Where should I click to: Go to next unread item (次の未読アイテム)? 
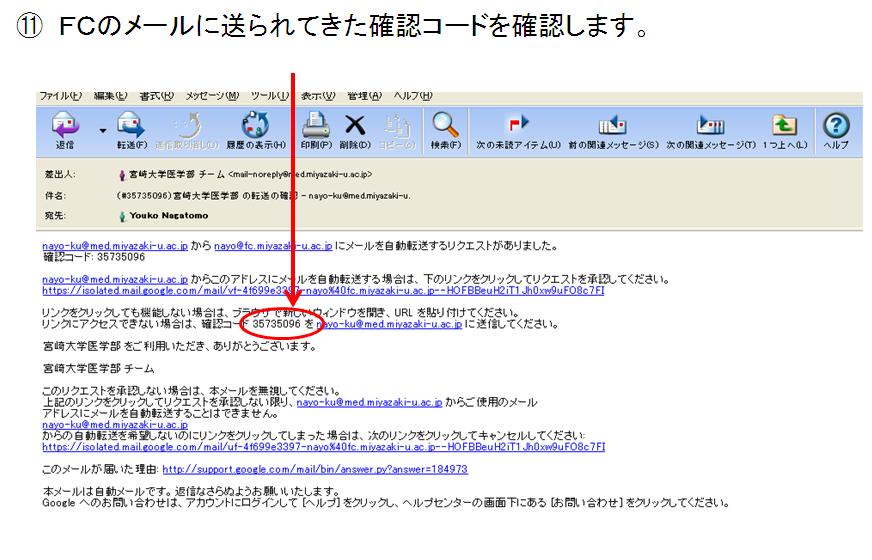[518, 126]
